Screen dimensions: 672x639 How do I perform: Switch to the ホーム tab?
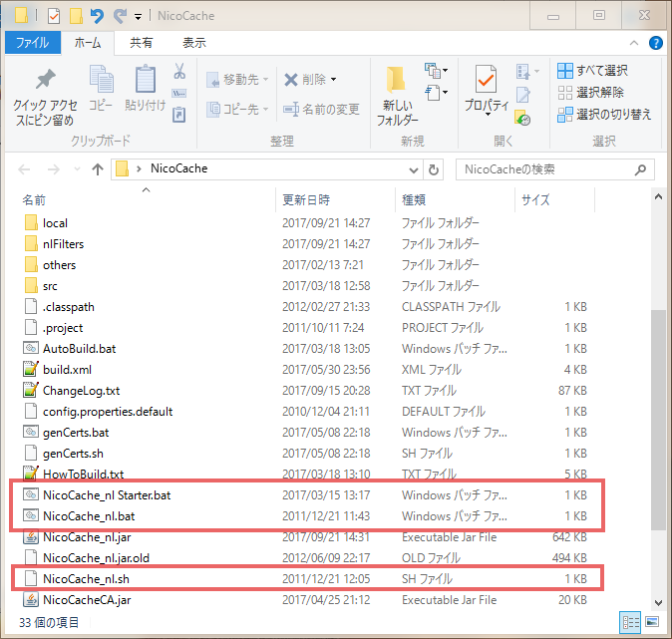click(88, 43)
